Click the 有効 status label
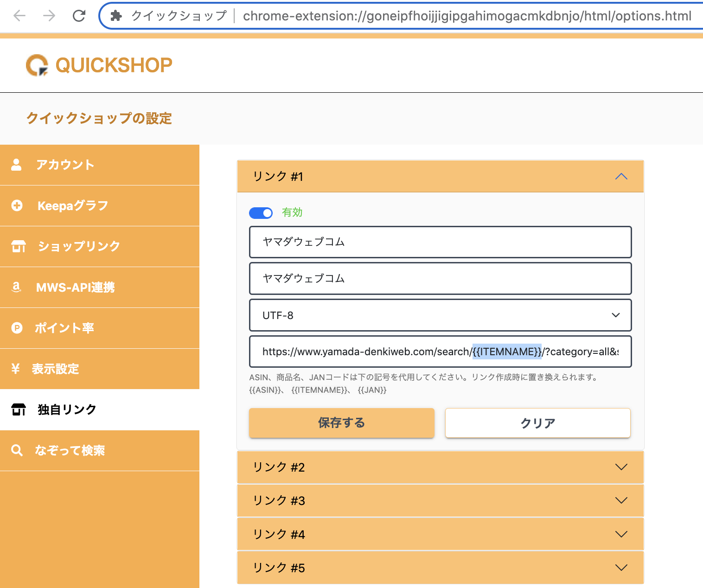 pos(292,212)
